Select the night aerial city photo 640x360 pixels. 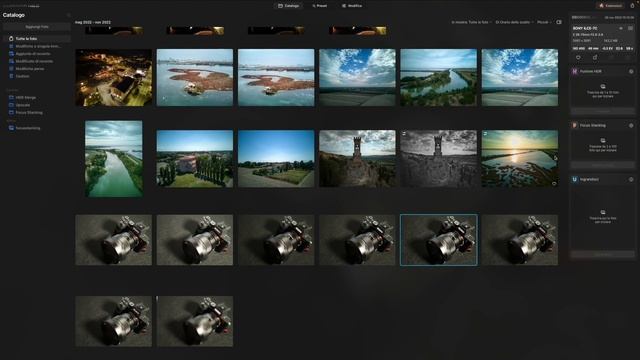coord(114,78)
